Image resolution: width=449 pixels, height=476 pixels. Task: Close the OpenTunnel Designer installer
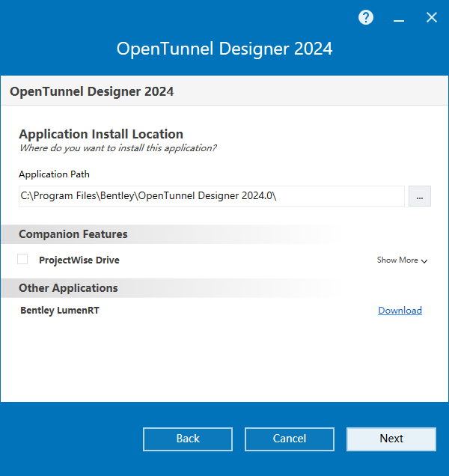pyautogui.click(x=431, y=18)
